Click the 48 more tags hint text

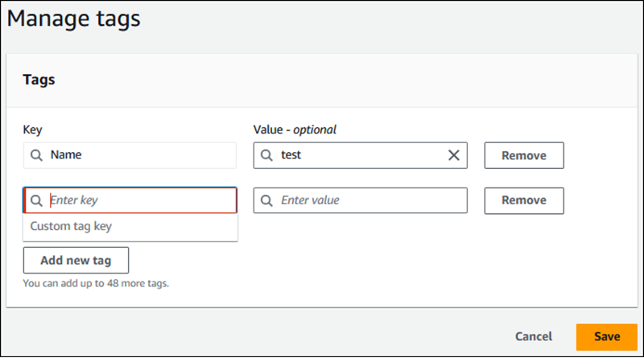95,283
